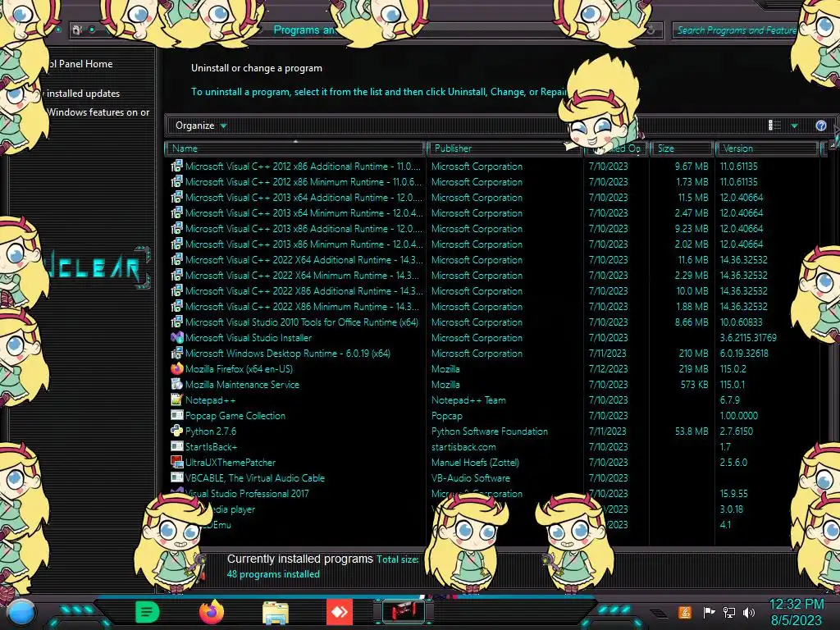The height and width of the screenshot is (630, 840).
Task: Sort by the Size column header
Action: pyautogui.click(x=682, y=148)
